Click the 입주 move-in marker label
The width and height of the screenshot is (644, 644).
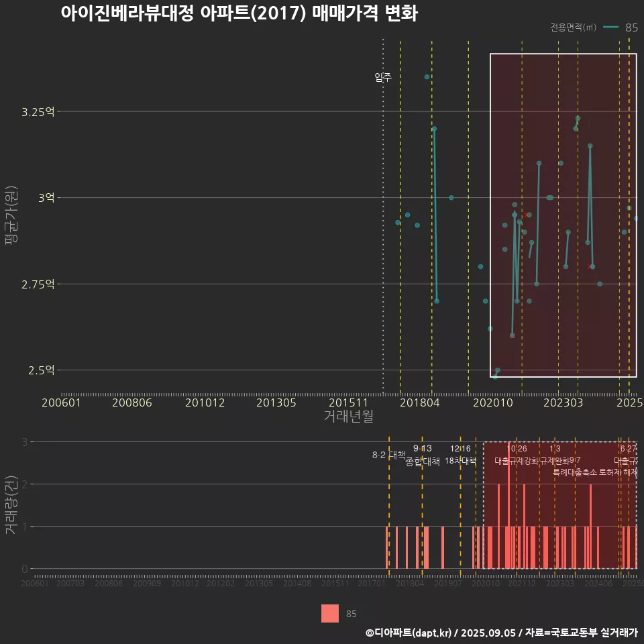382,77
